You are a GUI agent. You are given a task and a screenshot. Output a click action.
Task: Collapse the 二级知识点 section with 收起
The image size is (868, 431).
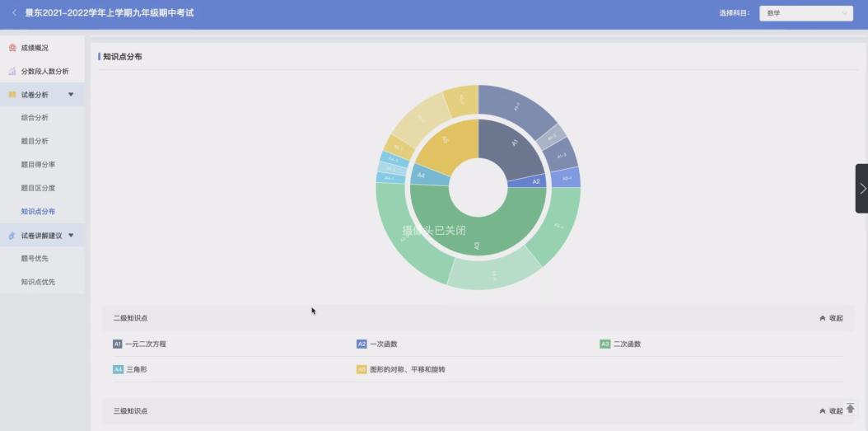(831, 318)
